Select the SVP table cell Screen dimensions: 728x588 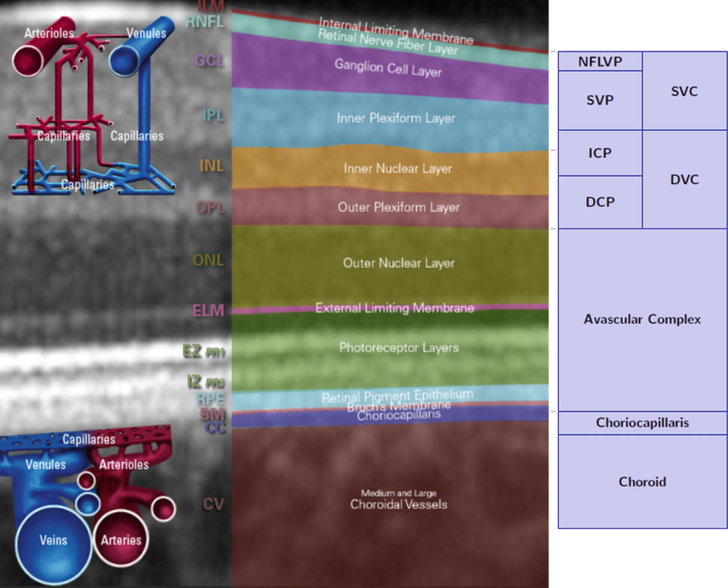point(600,100)
